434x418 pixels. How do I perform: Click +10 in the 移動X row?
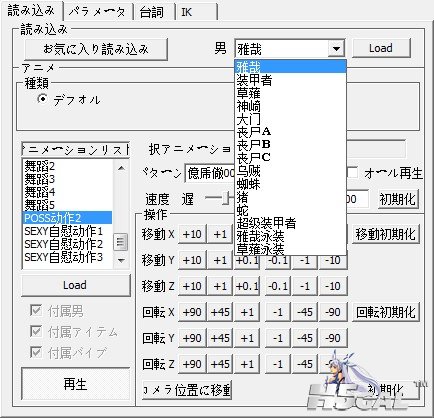point(192,234)
